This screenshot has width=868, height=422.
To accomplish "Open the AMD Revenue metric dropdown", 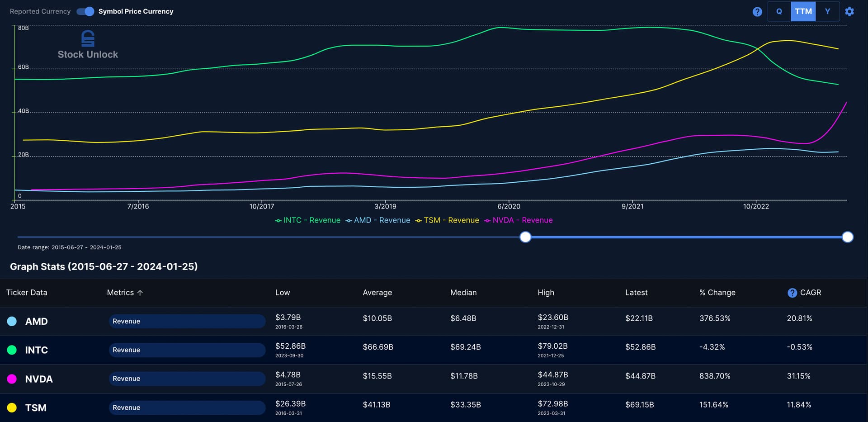I will coord(187,321).
